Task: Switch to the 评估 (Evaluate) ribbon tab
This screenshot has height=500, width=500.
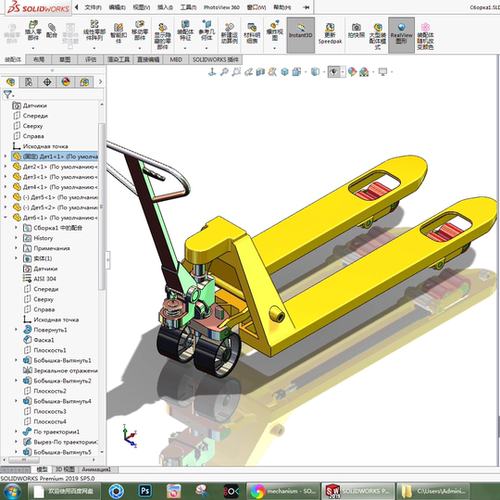Action: coord(91,59)
